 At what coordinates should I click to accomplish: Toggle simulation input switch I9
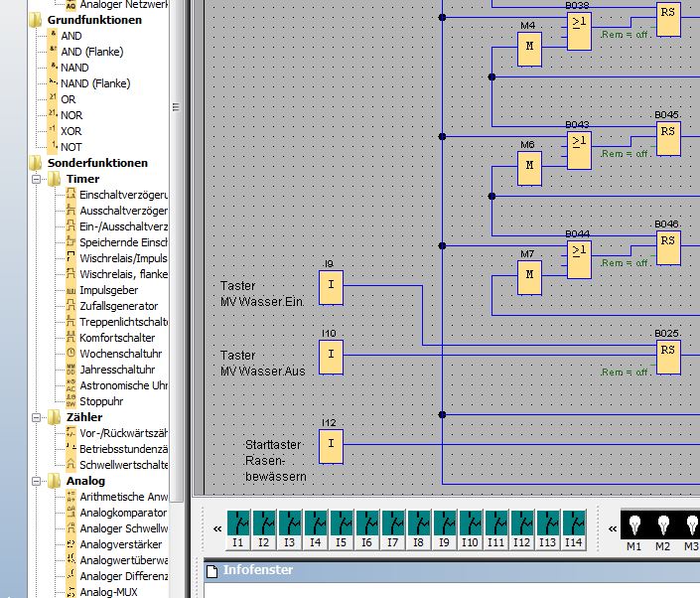445,523
